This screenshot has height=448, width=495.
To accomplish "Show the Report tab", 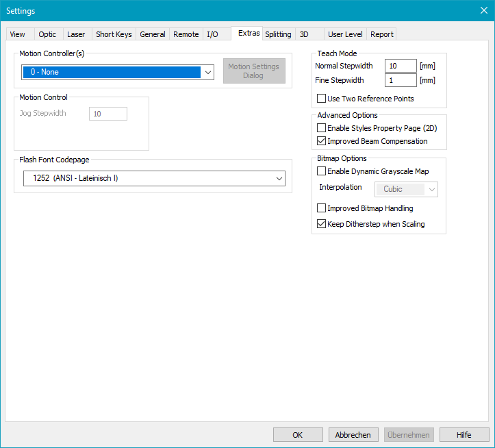I will pos(382,34).
